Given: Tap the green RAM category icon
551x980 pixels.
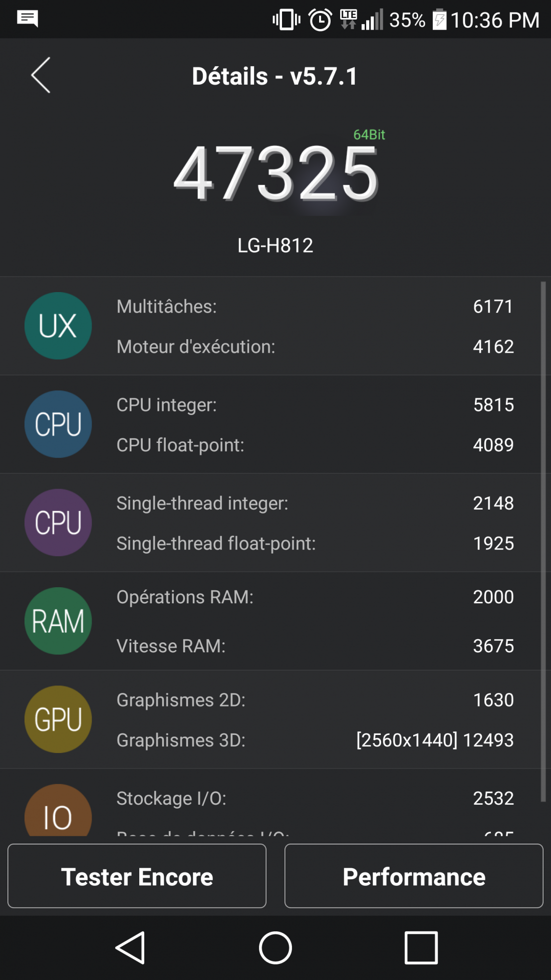Looking at the screenshot, I should [58, 621].
